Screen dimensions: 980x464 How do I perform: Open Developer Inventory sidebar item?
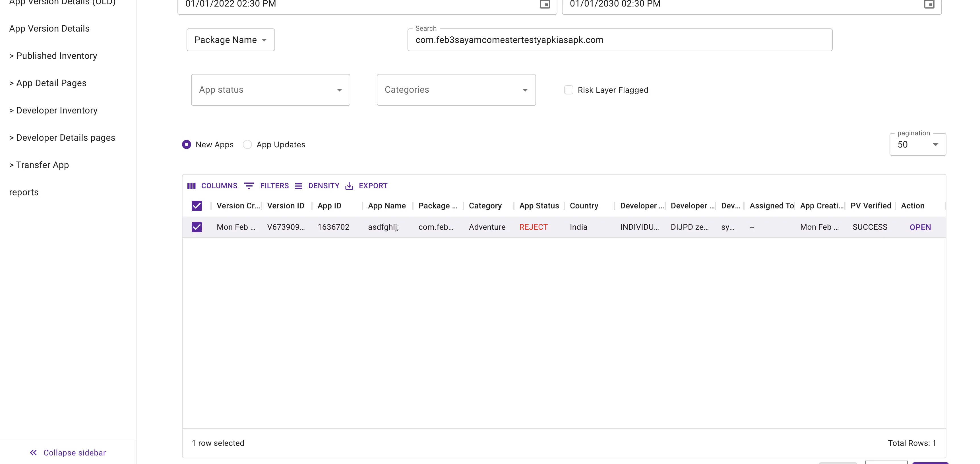[53, 110]
